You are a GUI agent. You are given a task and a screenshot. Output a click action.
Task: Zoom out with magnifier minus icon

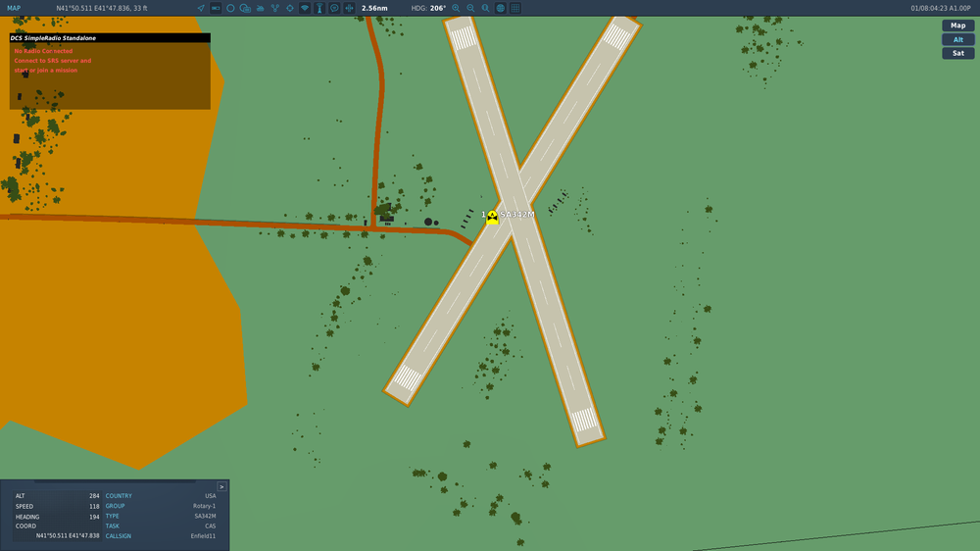470,8
